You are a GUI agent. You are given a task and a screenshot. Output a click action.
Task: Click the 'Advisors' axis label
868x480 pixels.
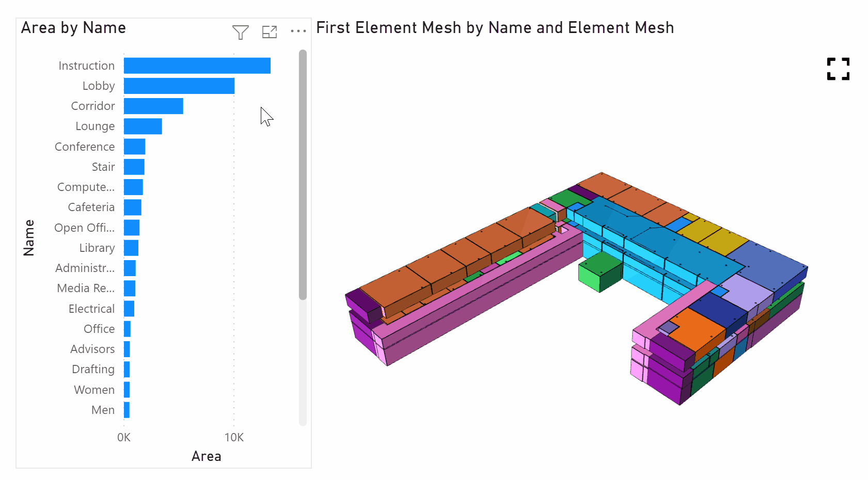click(92, 349)
